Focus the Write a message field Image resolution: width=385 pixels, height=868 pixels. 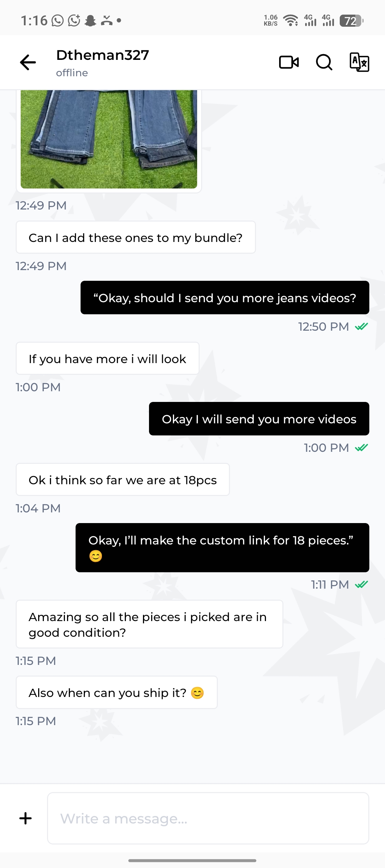(208, 818)
